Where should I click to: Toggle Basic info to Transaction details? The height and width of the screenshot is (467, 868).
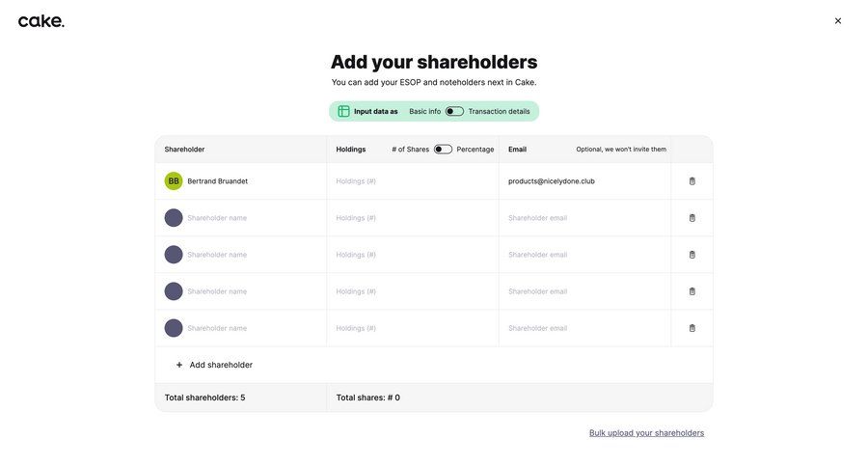click(x=454, y=111)
